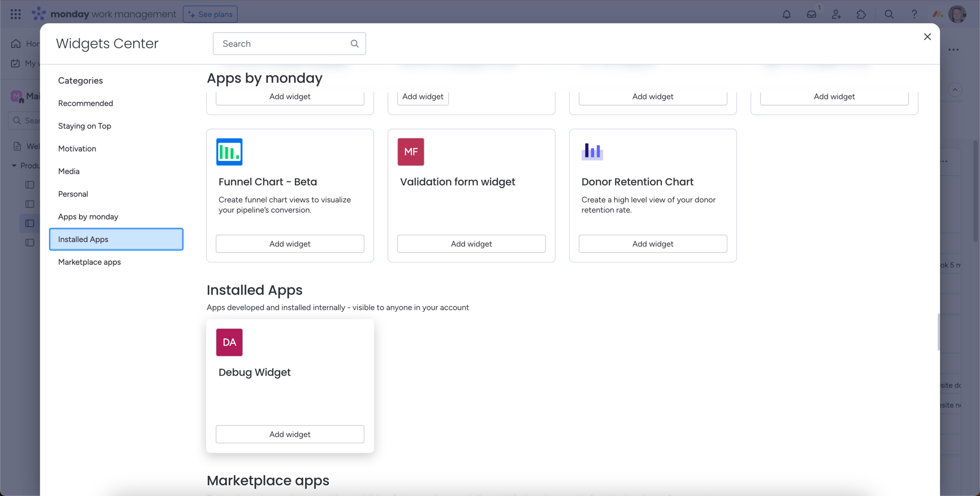The height and width of the screenshot is (496, 980).
Task: Open the inbox tray icon
Action: 812,14
